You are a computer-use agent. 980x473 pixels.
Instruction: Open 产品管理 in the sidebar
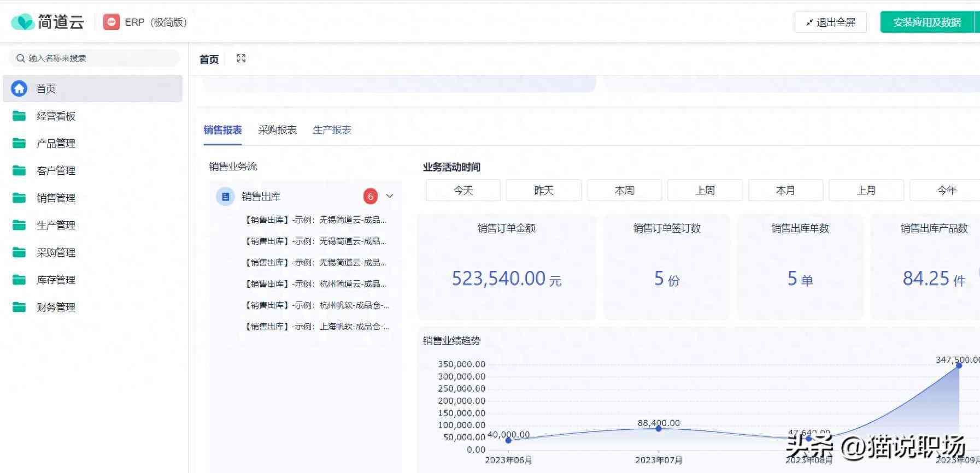click(x=93, y=143)
